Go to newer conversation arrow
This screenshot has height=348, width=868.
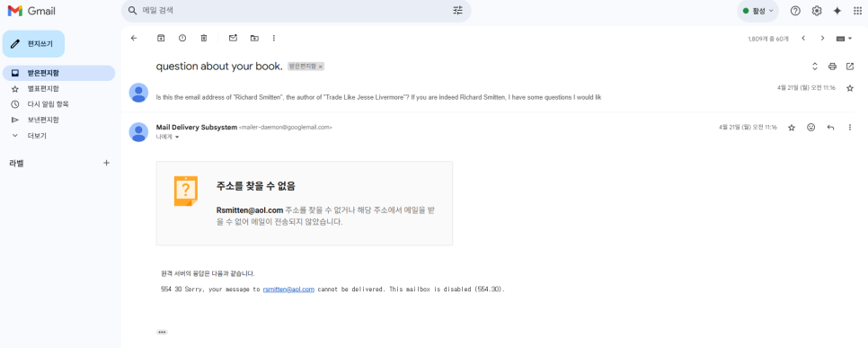point(803,39)
